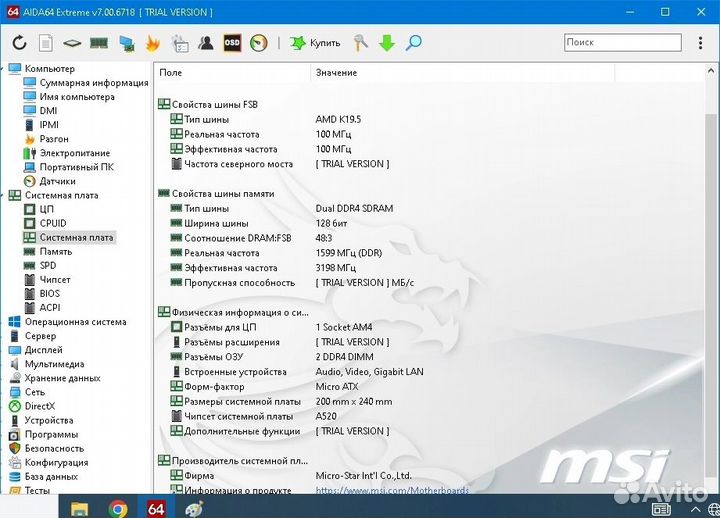Collapse the Компьютер tree node

[4, 69]
